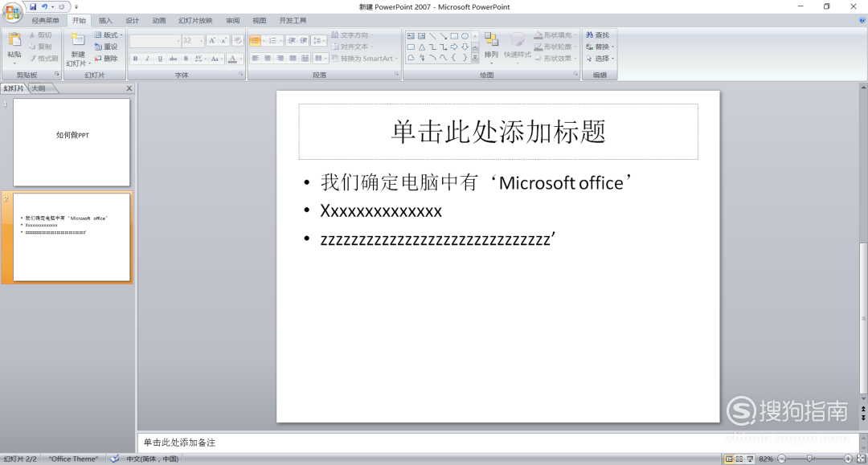This screenshot has height=465, width=868.
Task: Apply strikethrough with the abc icon
Action: 174,58
